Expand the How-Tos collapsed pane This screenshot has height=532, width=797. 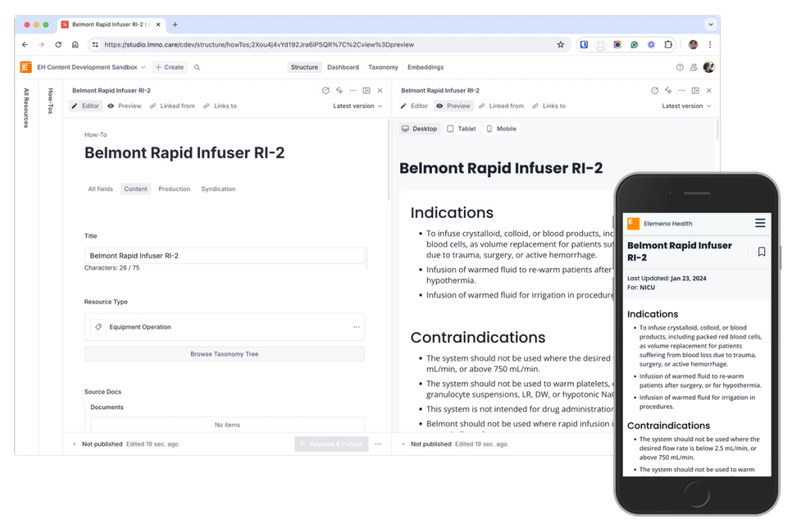point(51,100)
